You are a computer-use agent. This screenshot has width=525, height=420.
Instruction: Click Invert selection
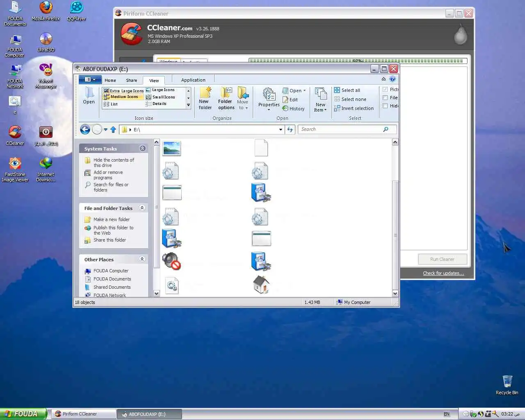(354, 108)
